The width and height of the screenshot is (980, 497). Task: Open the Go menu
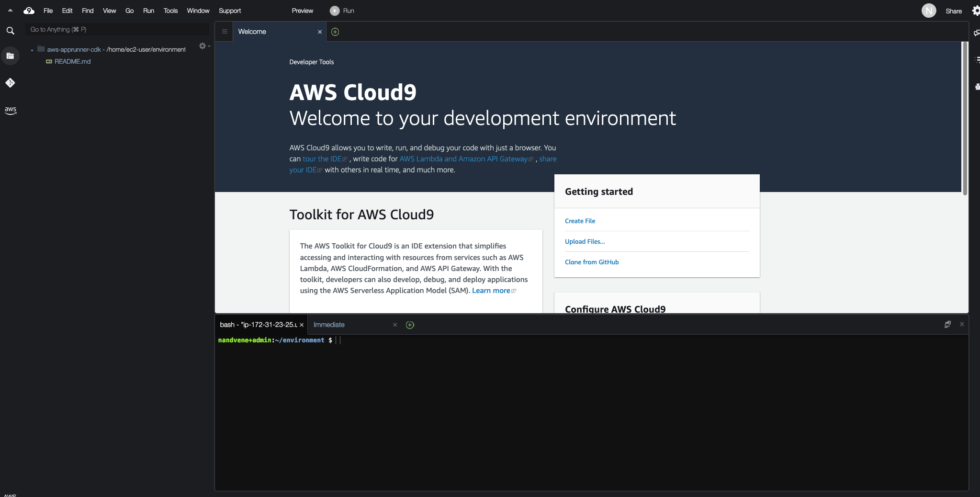point(129,11)
